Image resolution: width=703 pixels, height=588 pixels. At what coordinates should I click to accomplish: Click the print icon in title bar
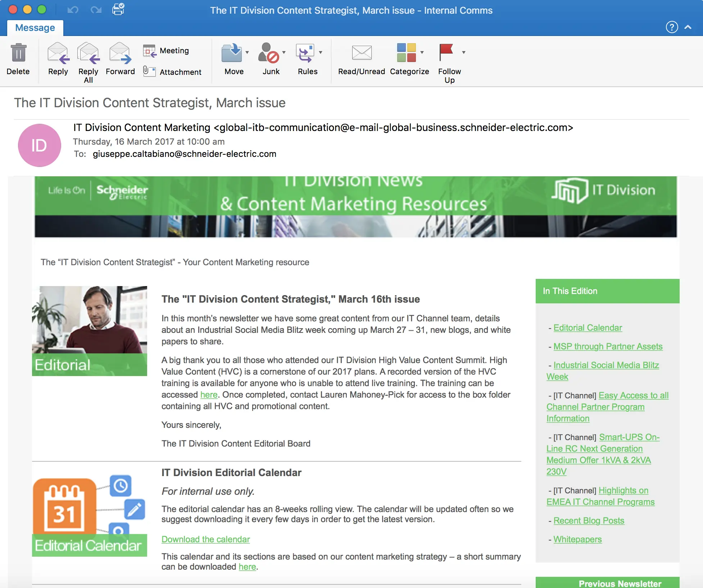(x=118, y=9)
